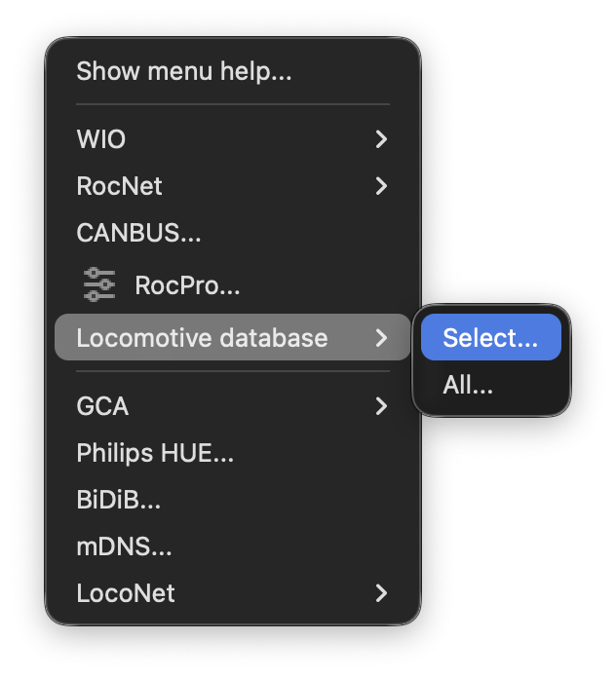Open the WIO submenu
616x678 pixels.
pyautogui.click(x=101, y=139)
